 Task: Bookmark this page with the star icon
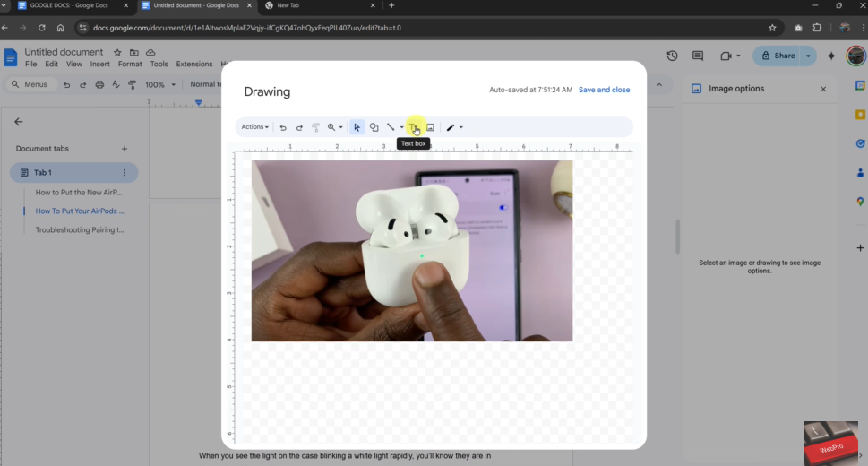772,28
